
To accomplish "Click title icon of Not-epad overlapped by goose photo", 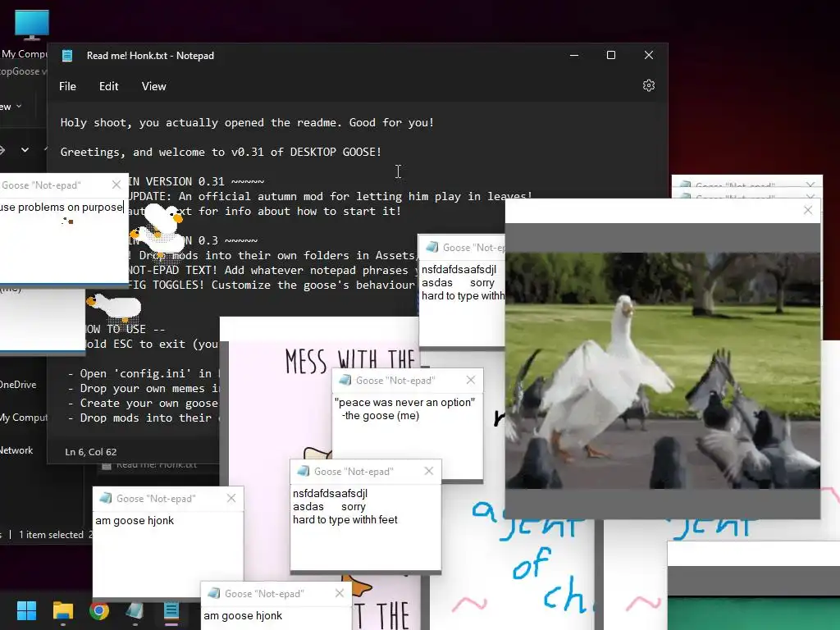I will click(431, 248).
